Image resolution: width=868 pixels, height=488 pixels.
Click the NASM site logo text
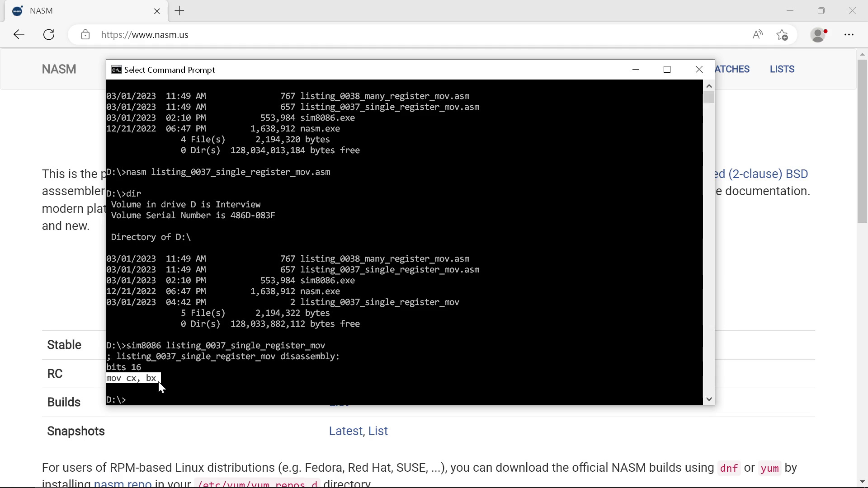59,69
